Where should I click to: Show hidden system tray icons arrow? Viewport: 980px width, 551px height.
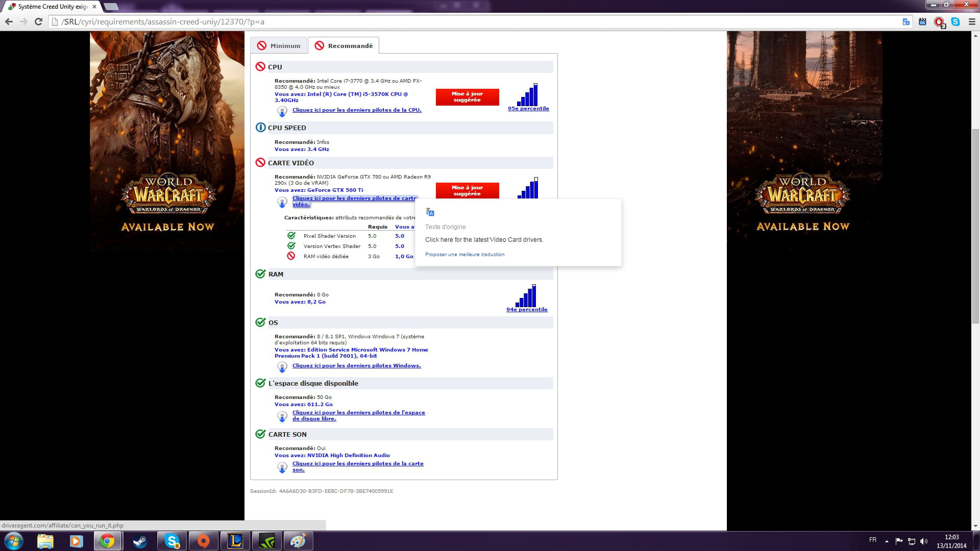click(887, 541)
